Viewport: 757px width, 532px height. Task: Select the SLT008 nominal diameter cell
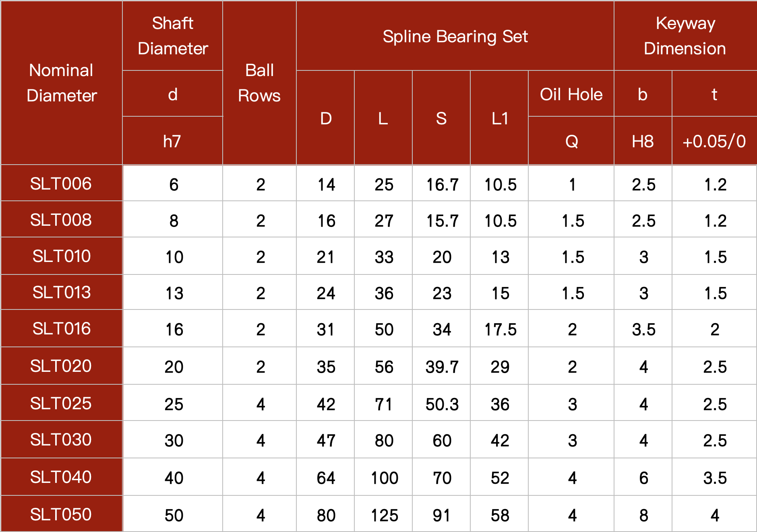61,220
